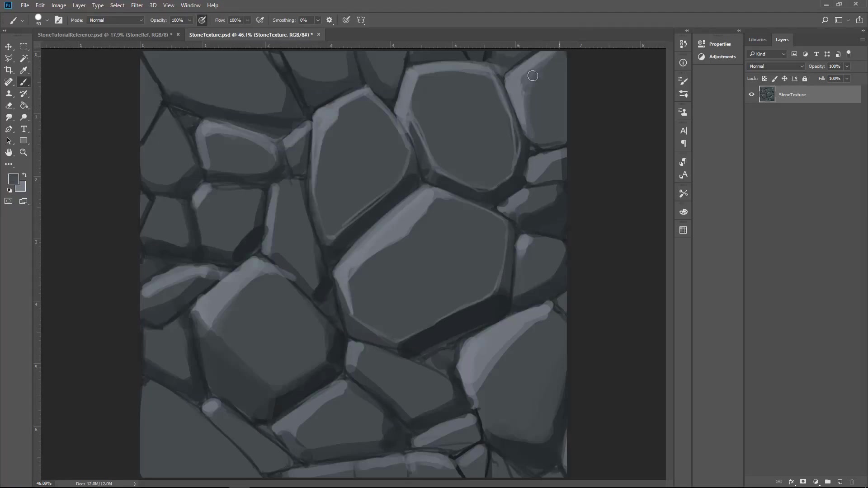The image size is (868, 488).
Task: Select the Brush tool in toolbar
Action: (x=24, y=82)
